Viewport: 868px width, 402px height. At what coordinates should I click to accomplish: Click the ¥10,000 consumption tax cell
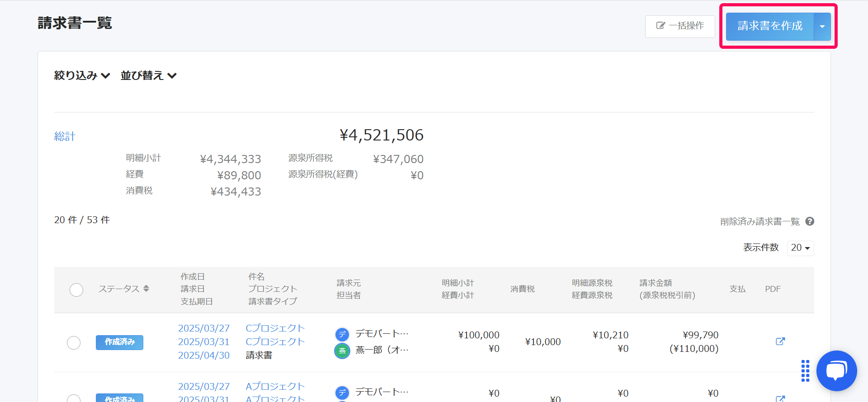pyautogui.click(x=543, y=342)
